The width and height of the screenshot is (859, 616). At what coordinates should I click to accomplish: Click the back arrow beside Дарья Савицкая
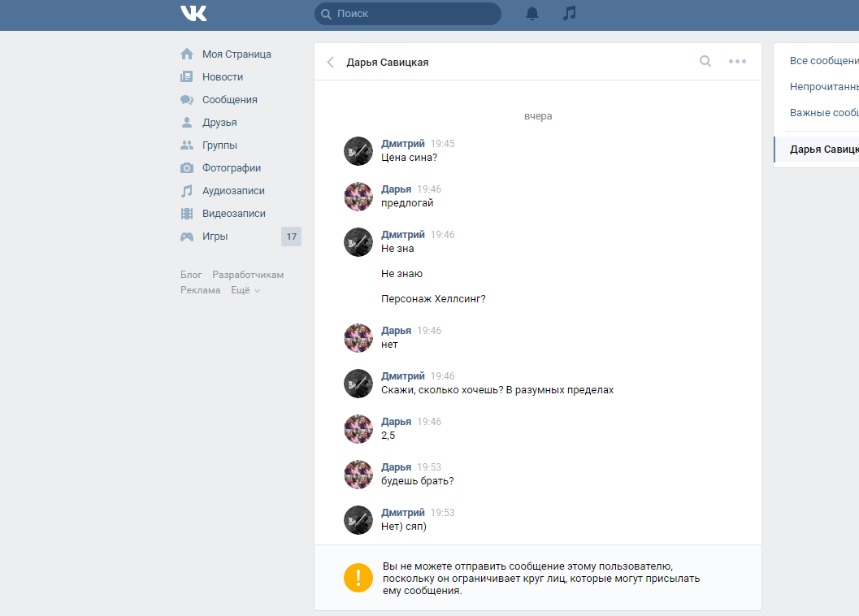pos(330,62)
